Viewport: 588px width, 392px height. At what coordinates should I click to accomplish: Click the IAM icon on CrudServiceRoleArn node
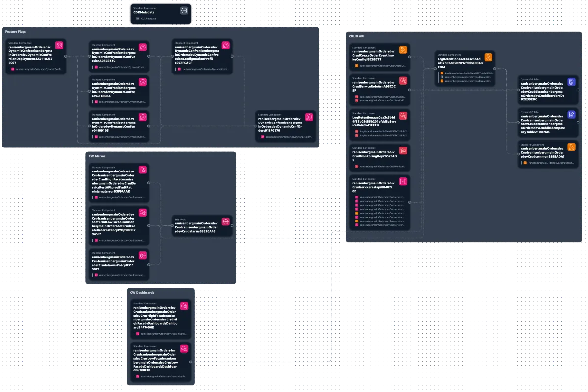coord(403,80)
